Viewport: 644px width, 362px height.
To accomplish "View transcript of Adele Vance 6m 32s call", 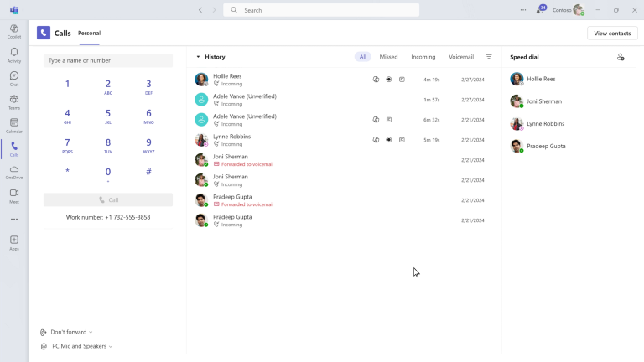I will [388, 120].
